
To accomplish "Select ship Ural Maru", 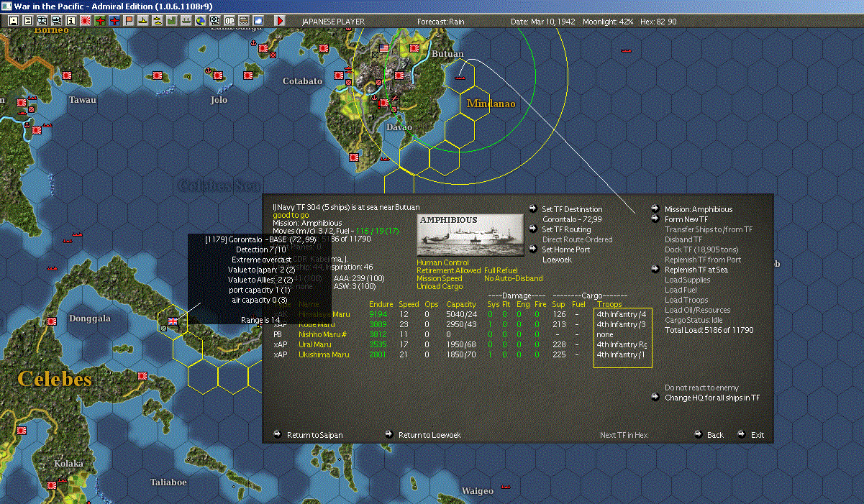I will pos(314,345).
